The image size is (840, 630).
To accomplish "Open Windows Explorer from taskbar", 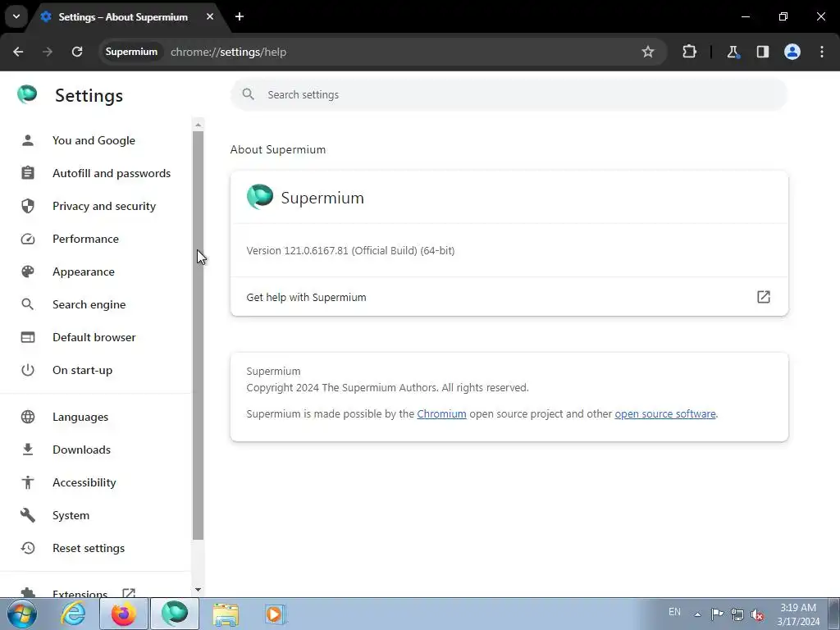I will tap(226, 614).
